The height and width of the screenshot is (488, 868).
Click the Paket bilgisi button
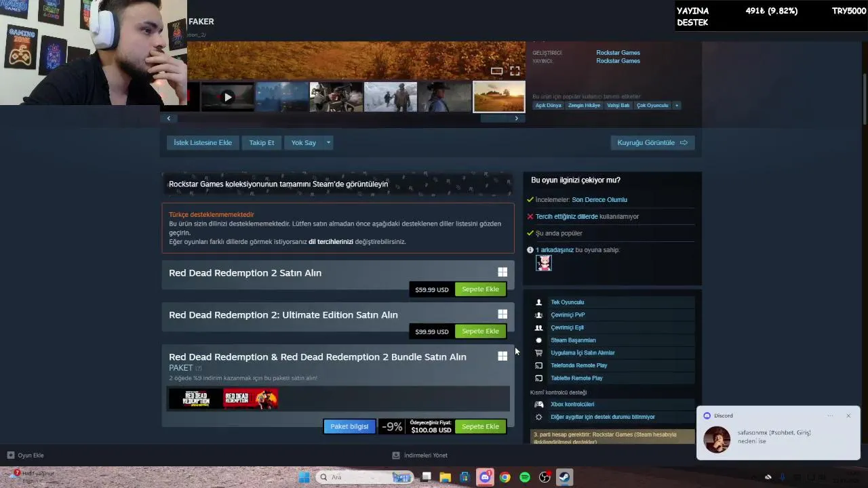click(x=349, y=426)
